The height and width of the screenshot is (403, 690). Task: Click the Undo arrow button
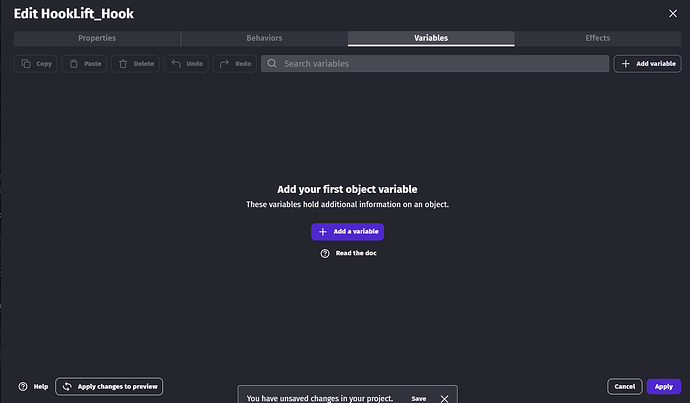pyautogui.click(x=186, y=64)
